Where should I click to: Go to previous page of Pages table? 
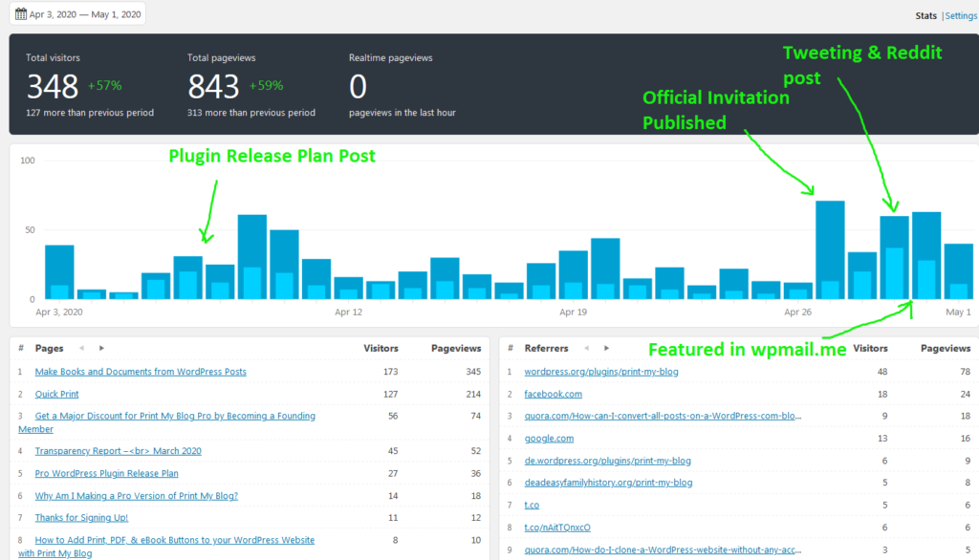[82, 349]
